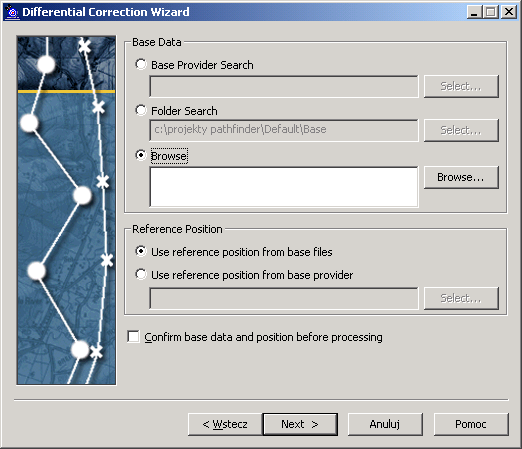Select the Base Provider Search option

(141, 64)
